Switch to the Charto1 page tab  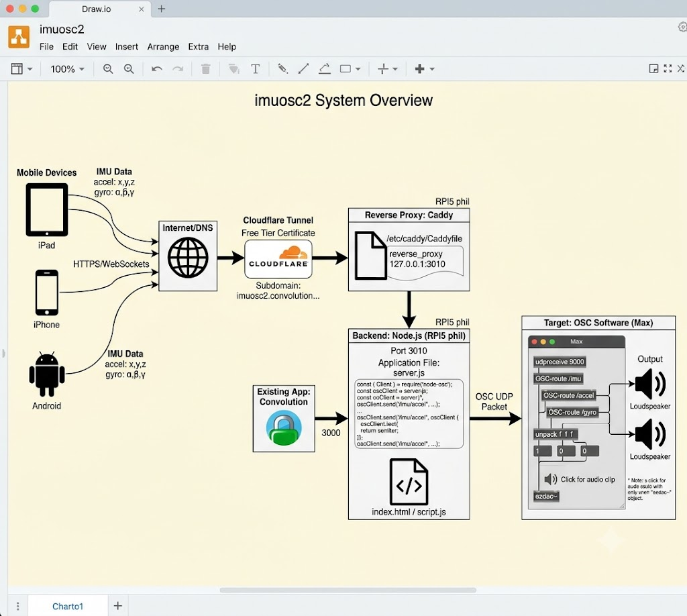(x=68, y=606)
